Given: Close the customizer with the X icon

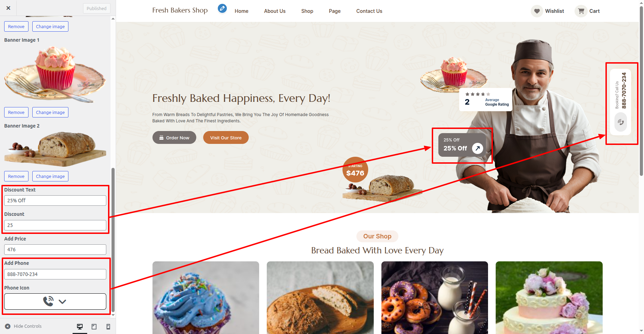Looking at the screenshot, I should (x=8, y=8).
